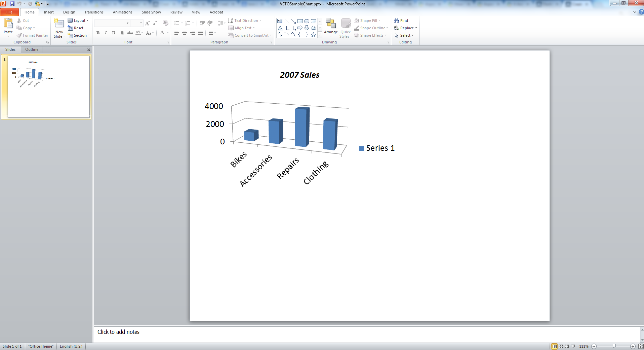644x350 pixels.
Task: Clear all formatting icon
Action: 165,23
